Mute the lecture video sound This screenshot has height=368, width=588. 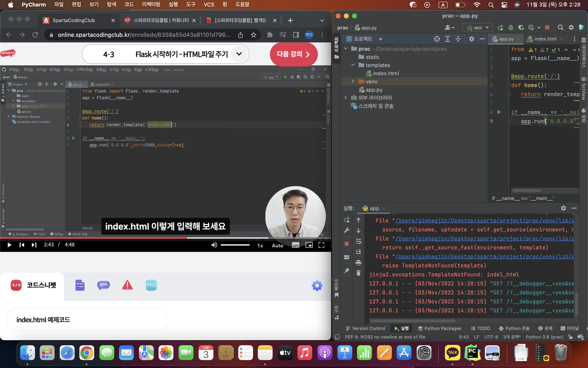[214, 245]
